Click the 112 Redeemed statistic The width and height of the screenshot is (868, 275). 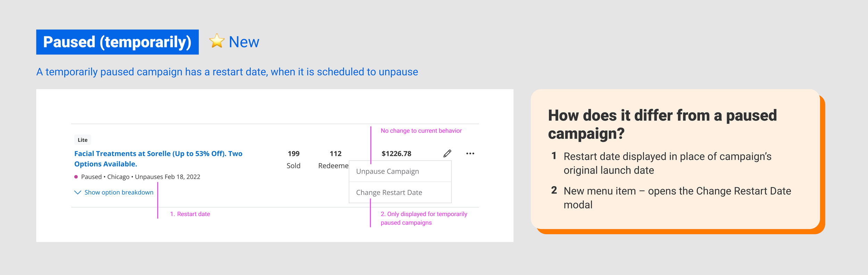[x=333, y=160]
